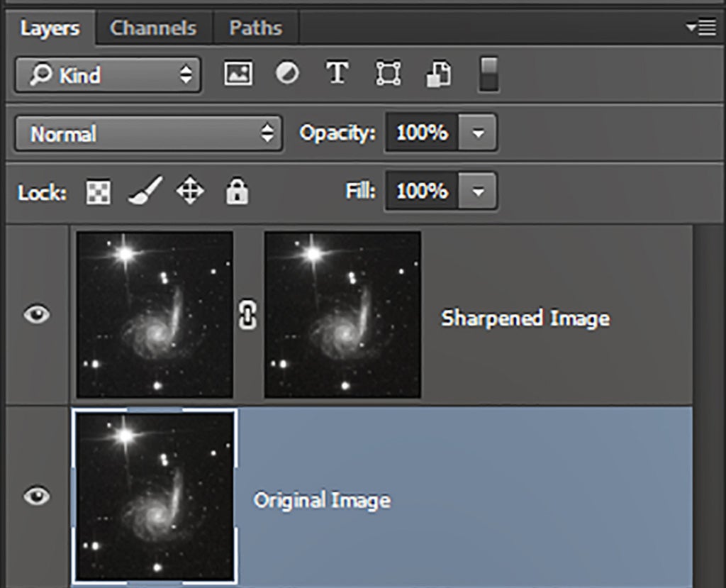Open the Kind filter type dropdown
The width and height of the screenshot is (726, 588).
[108, 74]
